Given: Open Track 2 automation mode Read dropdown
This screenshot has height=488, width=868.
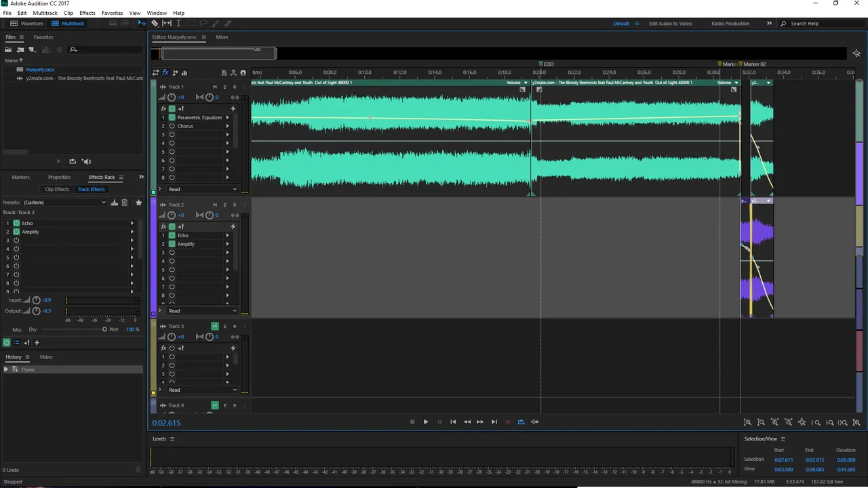Looking at the screenshot, I should [203, 310].
